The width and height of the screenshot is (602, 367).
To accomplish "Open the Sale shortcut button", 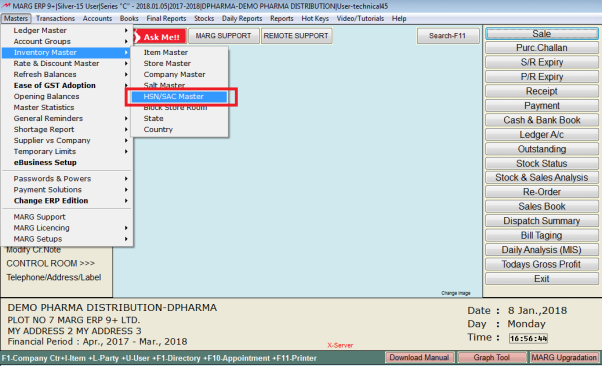I will (x=542, y=34).
